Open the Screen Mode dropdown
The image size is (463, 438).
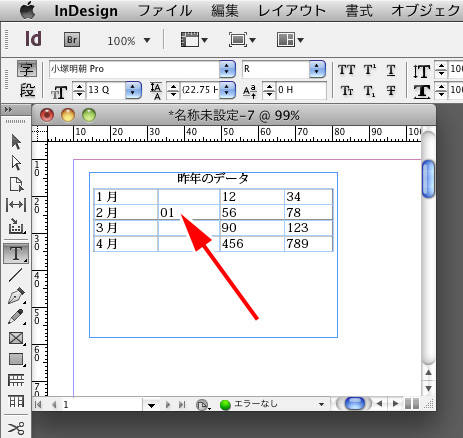242,40
